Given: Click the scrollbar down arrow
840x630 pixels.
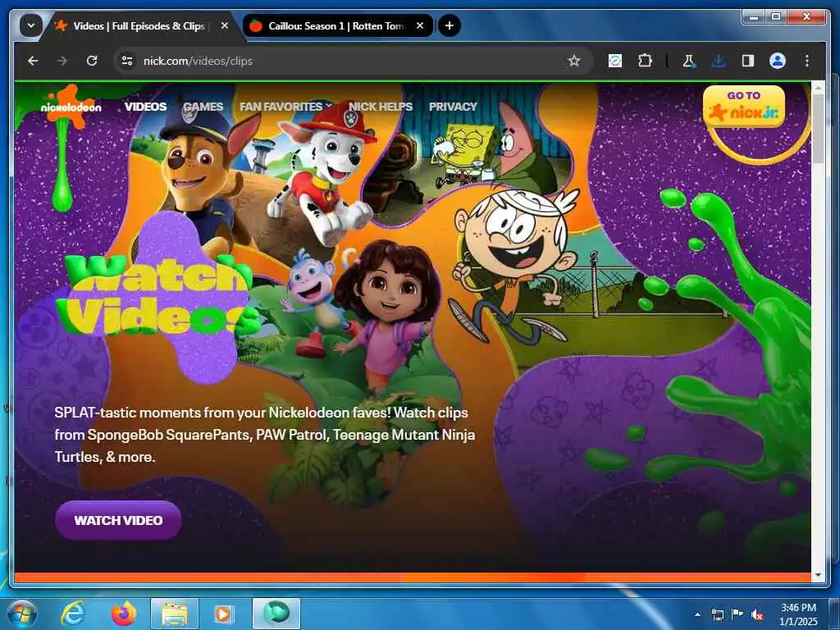Looking at the screenshot, I should pos(818,575).
